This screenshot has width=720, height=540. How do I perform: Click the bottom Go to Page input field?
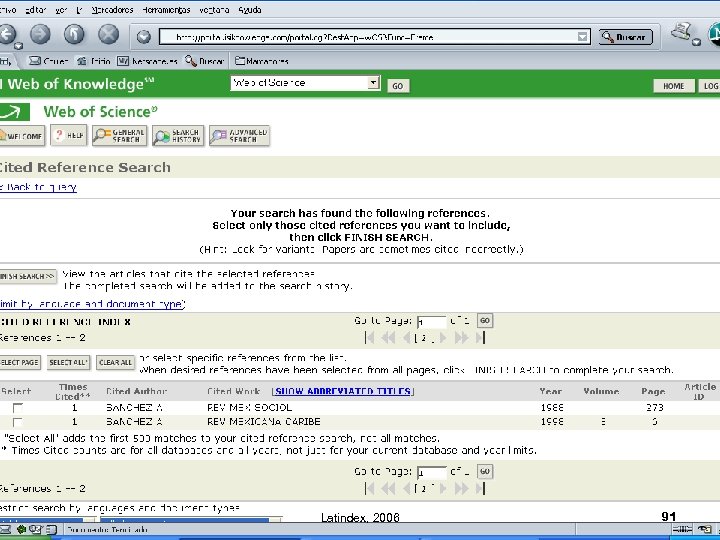[x=431, y=472]
